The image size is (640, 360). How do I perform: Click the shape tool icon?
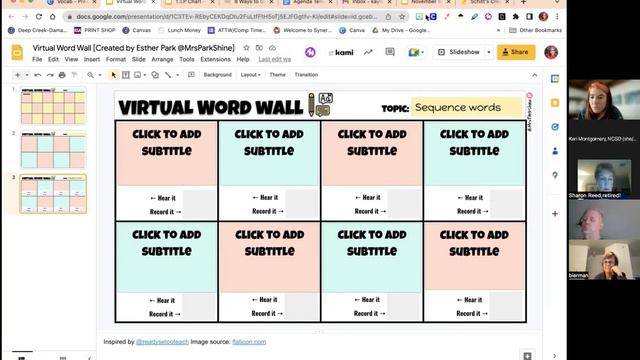coord(155,75)
